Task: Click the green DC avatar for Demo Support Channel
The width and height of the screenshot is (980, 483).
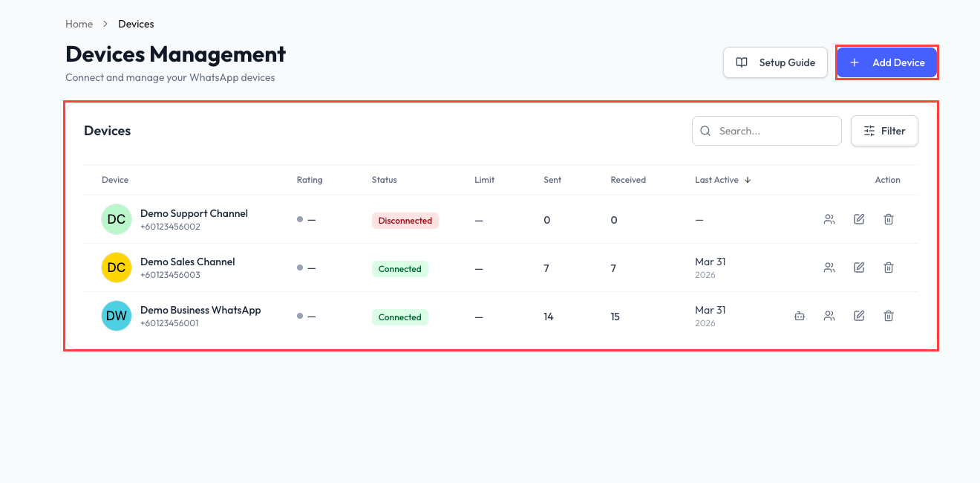Action: (117, 219)
